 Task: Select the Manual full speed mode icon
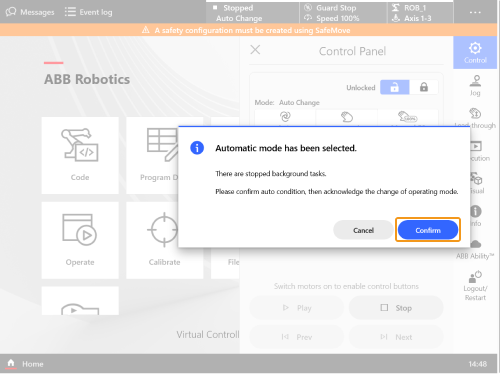tap(408, 118)
